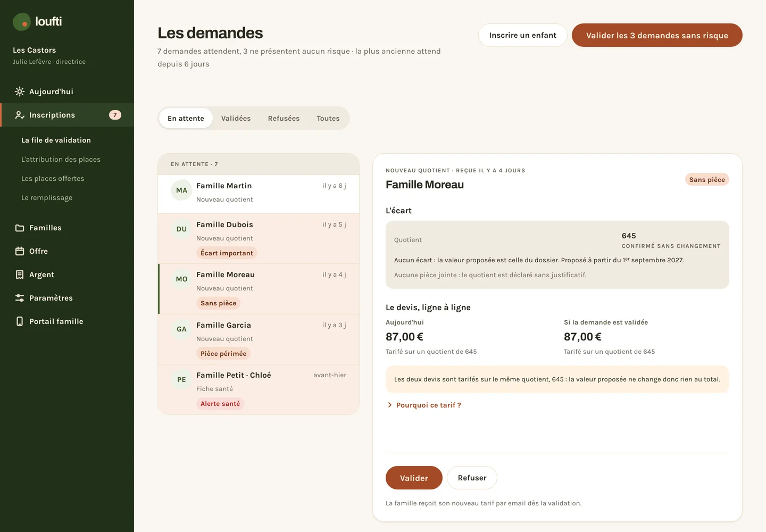Switch to the Validées tab
Image resolution: width=766 pixels, height=532 pixels.
pyautogui.click(x=236, y=118)
